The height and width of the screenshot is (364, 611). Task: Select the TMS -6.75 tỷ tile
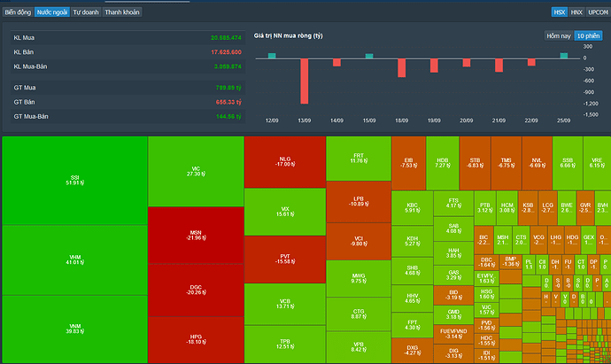[x=507, y=163]
